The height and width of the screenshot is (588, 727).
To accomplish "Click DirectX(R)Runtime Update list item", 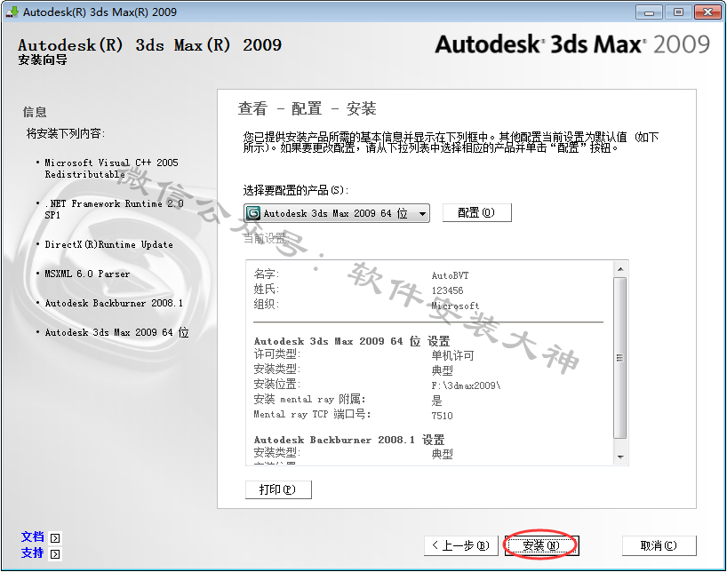I will click(x=109, y=244).
